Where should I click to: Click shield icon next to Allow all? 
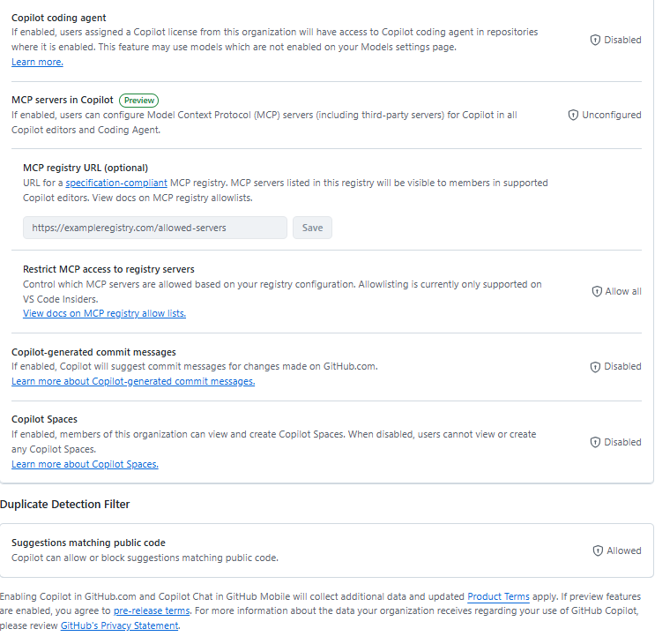coord(597,291)
